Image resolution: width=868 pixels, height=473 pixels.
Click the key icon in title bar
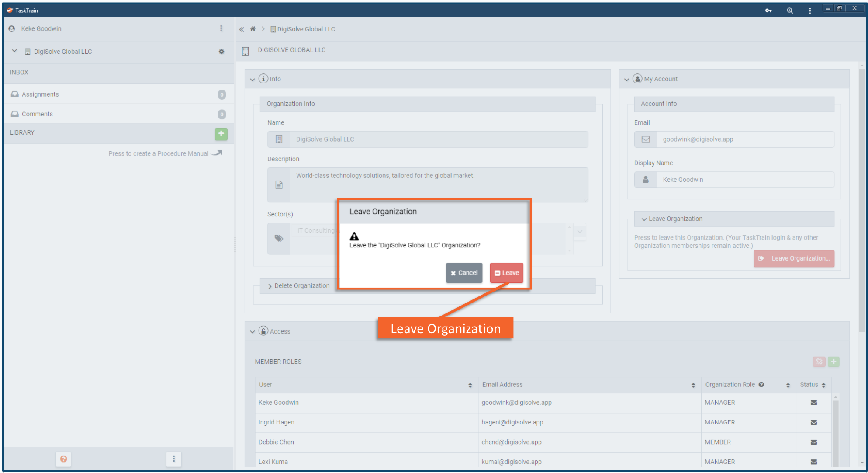pos(768,10)
